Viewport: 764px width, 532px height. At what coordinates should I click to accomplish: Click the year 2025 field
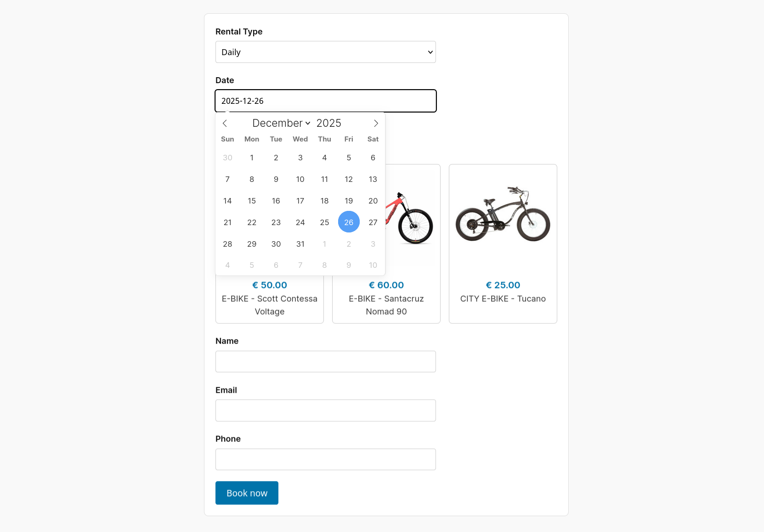coord(329,123)
